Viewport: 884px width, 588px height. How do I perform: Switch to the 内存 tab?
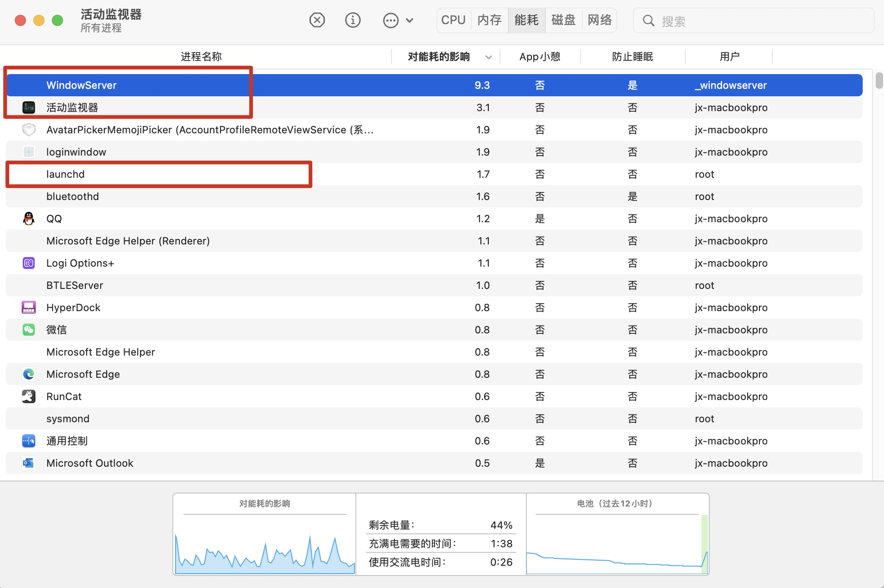(x=490, y=20)
